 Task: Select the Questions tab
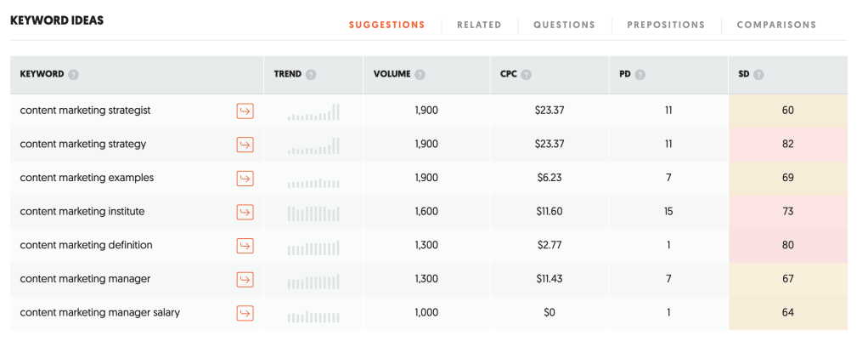click(564, 25)
